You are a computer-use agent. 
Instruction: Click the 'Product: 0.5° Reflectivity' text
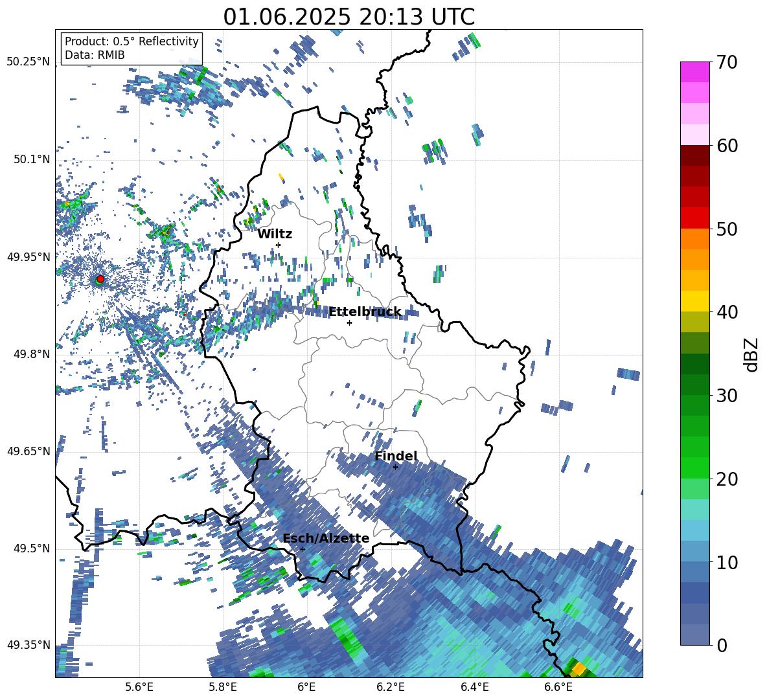(x=132, y=41)
